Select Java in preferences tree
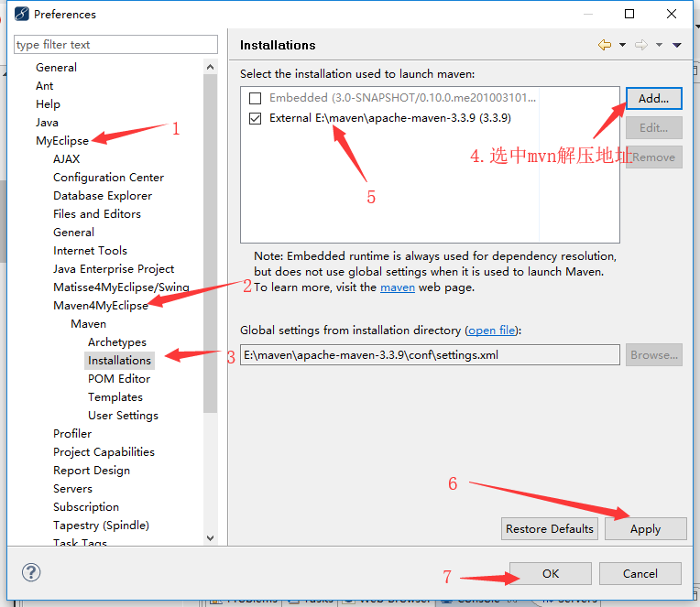Viewport: 700px width, 607px height. click(47, 122)
